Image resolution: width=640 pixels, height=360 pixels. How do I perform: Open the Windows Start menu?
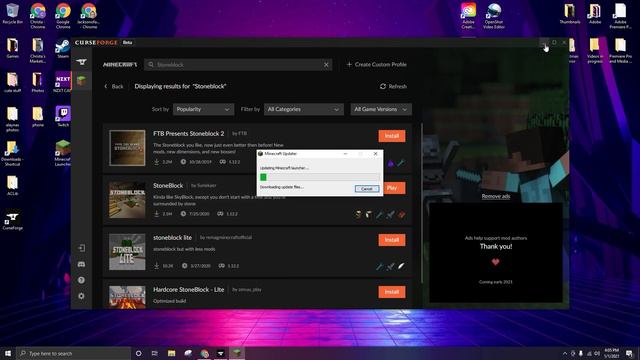[x=8, y=353]
